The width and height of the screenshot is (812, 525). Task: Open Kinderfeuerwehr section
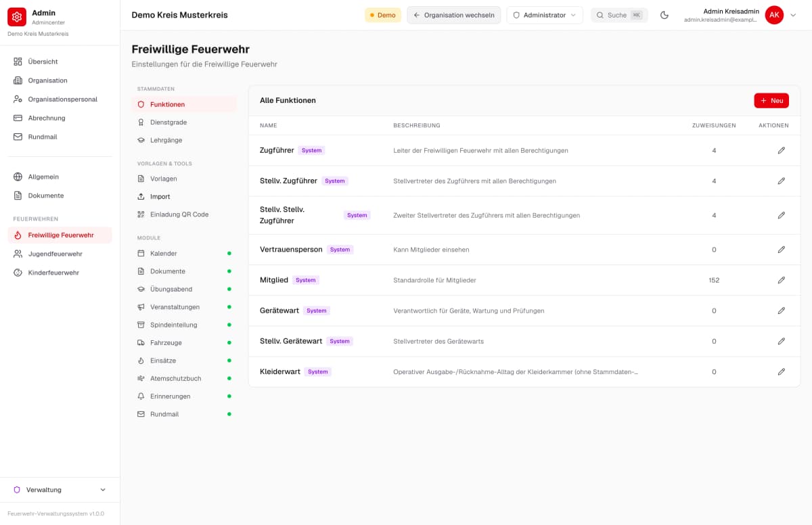[60, 273]
